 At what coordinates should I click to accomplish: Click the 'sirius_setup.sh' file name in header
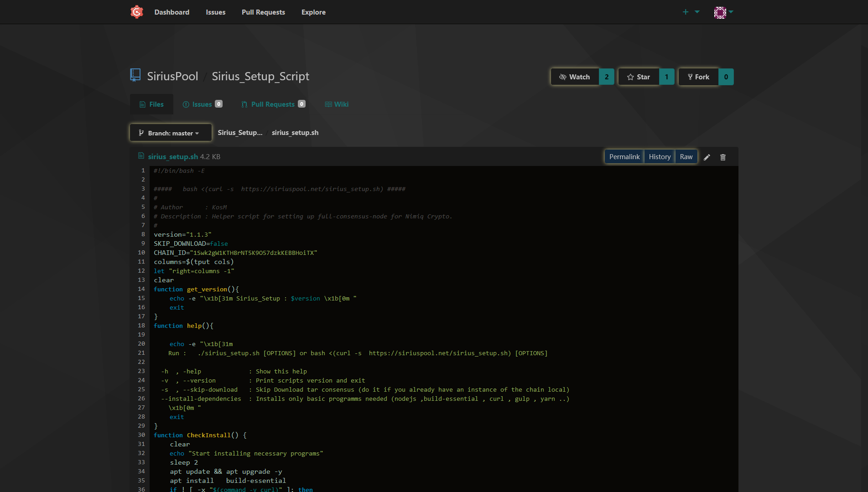pos(173,156)
